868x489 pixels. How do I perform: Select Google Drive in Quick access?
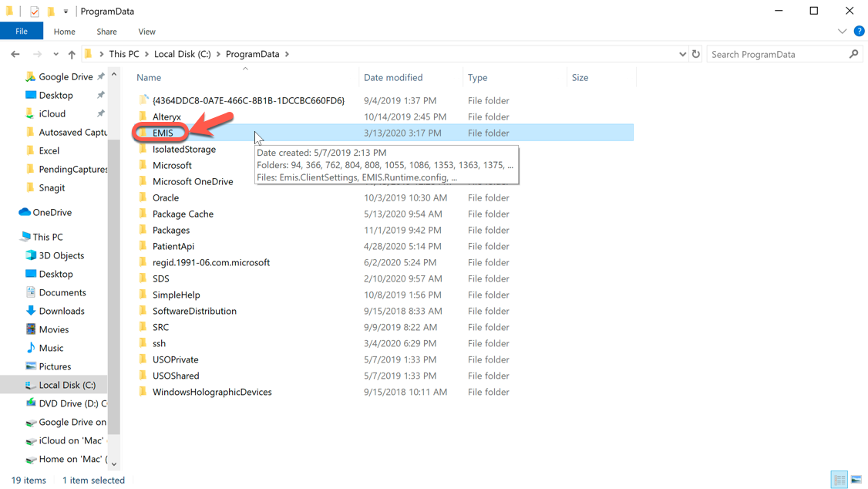coord(66,76)
